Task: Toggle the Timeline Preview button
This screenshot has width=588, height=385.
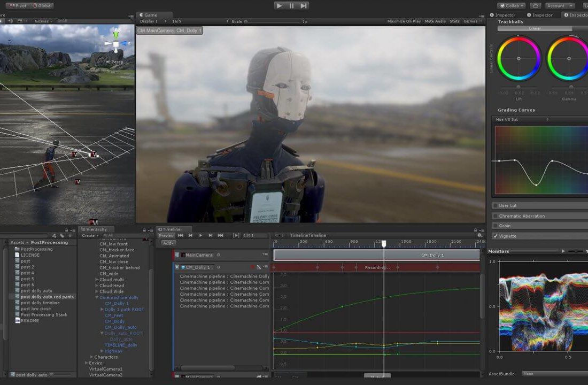Action: pos(166,235)
